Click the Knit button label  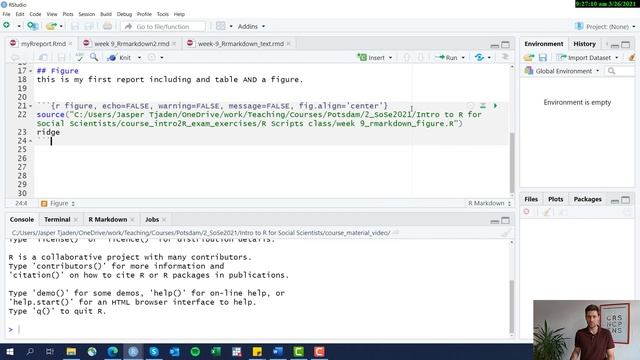pyautogui.click(x=125, y=58)
